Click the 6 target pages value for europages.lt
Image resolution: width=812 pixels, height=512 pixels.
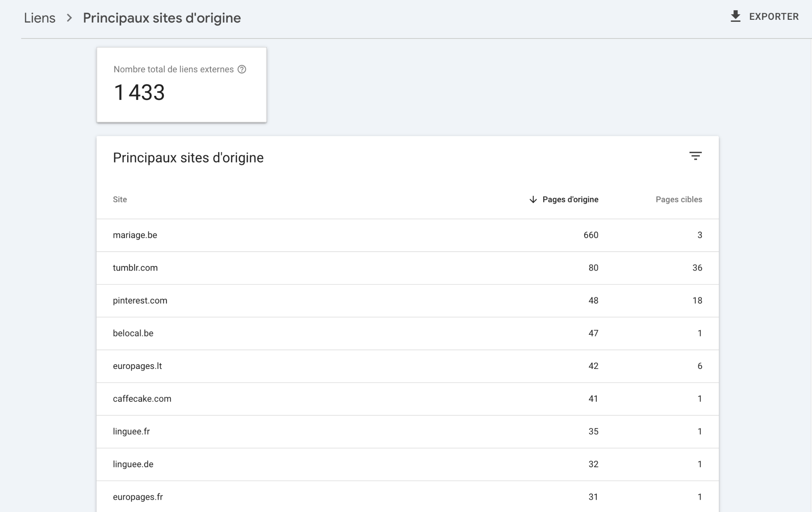click(x=700, y=366)
